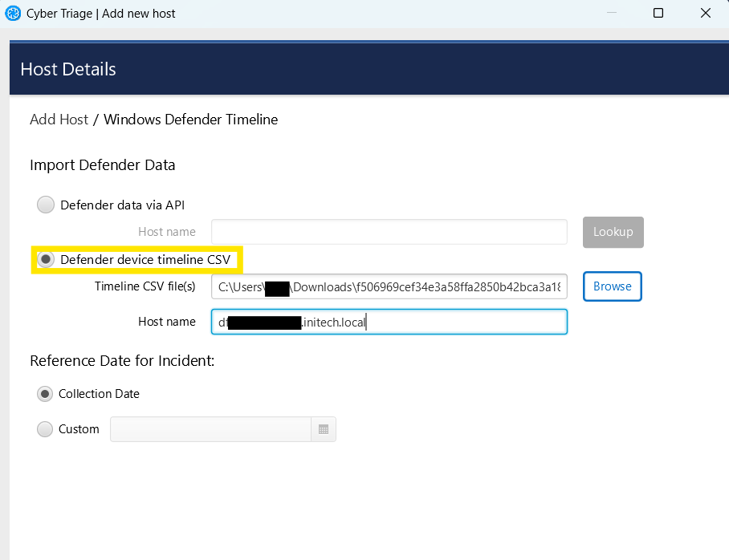This screenshot has height=560, width=729.
Task: Choose Defender device timeline CSV radio button
Action: point(47,260)
